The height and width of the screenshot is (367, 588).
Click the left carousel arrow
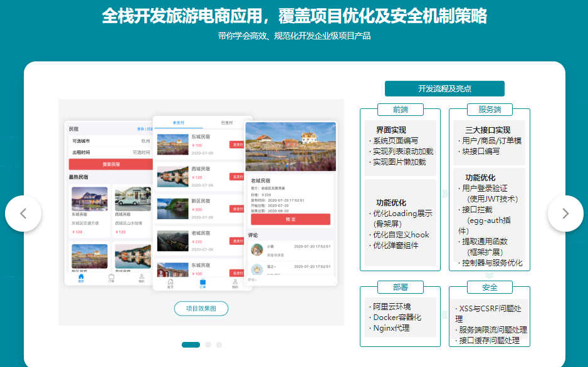pyautogui.click(x=23, y=213)
